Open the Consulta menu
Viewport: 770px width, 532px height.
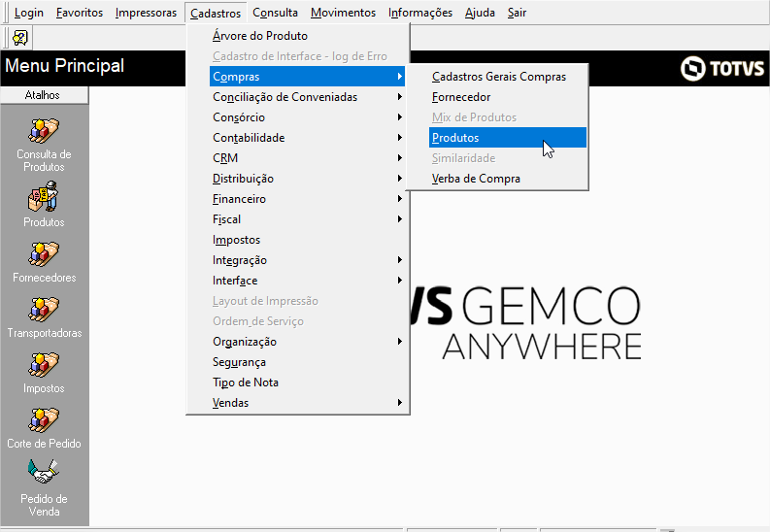275,13
